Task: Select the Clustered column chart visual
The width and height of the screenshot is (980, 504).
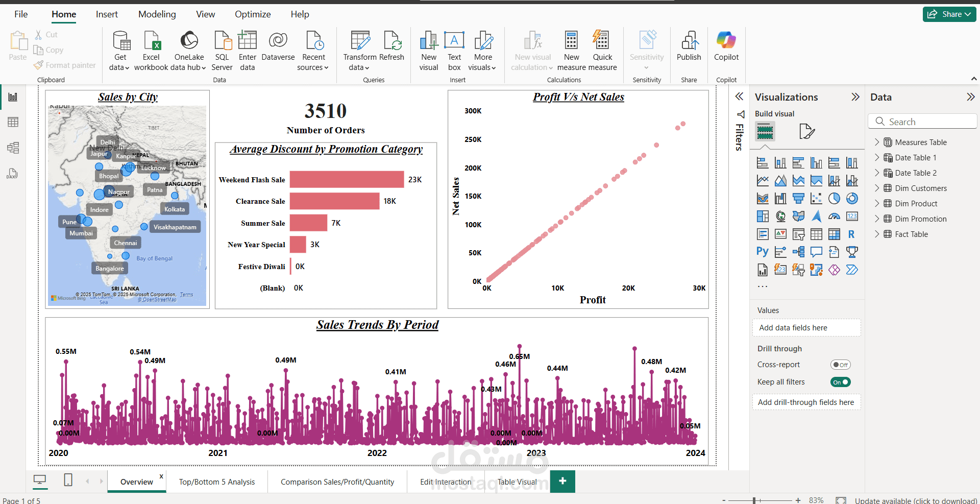Action: pyautogui.click(x=816, y=163)
